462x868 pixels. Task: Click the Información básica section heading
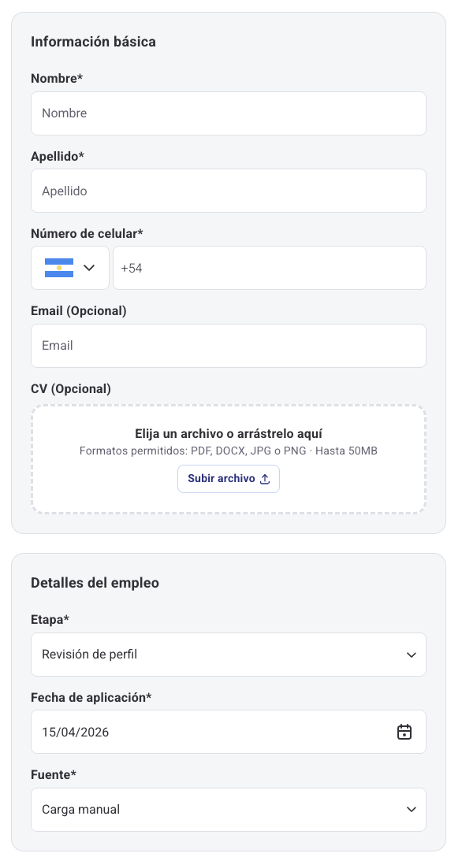click(94, 42)
